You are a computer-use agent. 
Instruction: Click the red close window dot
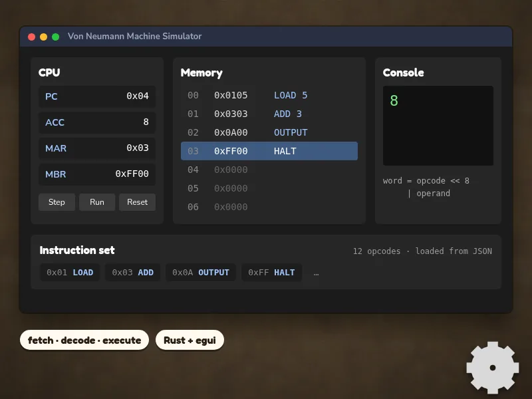(31, 37)
